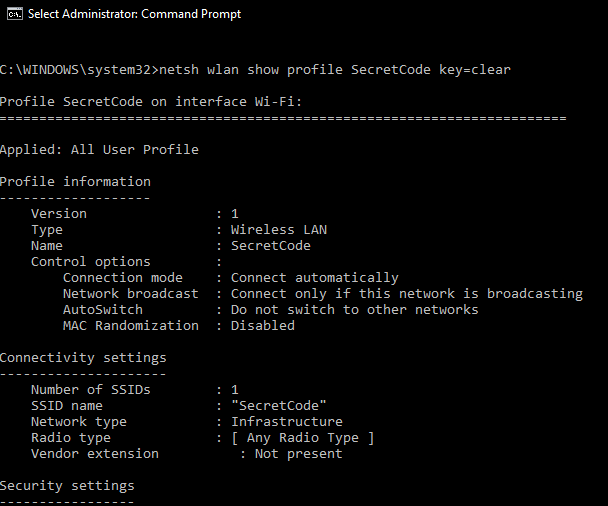Click the 'Profile information' heading
Viewport: 608px width, 506px height.
coord(75,181)
